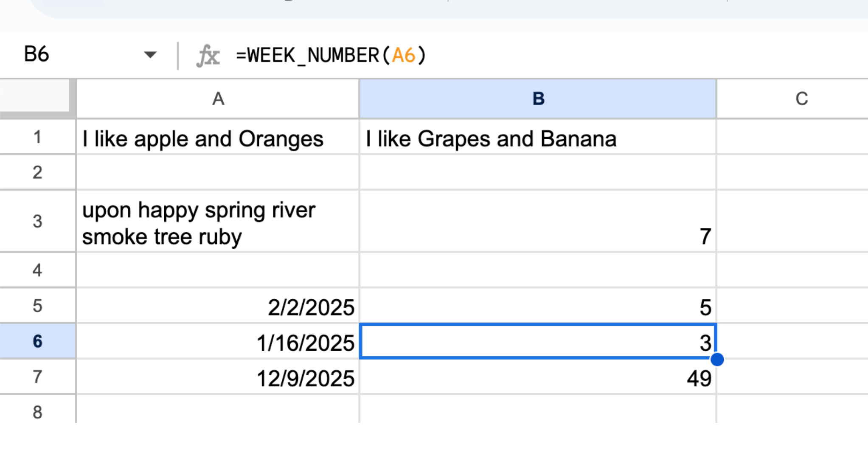Select the row 8 header
Image resolution: width=868 pixels, height=470 pixels.
[x=37, y=411]
